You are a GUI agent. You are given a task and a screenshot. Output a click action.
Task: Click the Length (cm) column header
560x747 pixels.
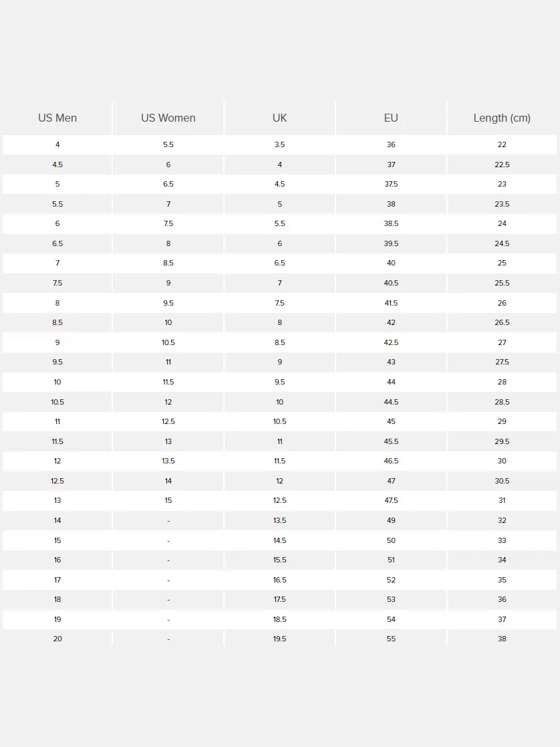[x=502, y=118]
